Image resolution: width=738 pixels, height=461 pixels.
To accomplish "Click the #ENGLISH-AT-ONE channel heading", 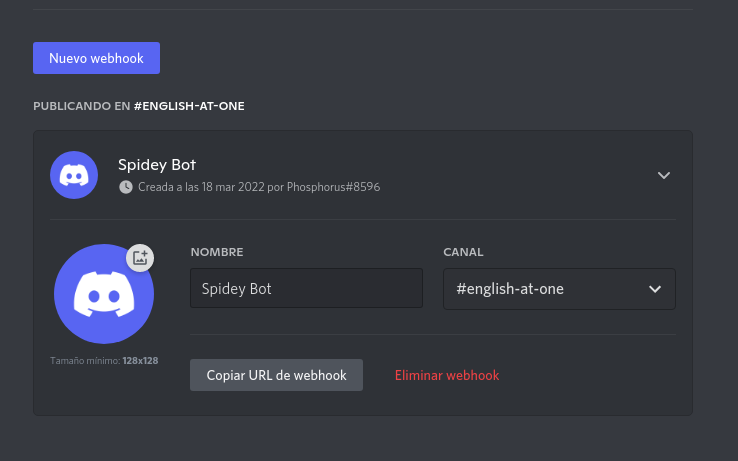I will click(x=189, y=106).
